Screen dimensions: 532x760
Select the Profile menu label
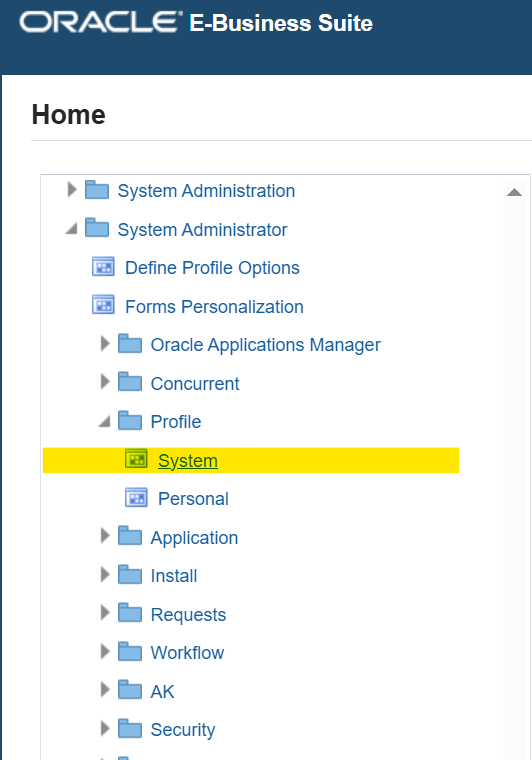[x=176, y=422]
